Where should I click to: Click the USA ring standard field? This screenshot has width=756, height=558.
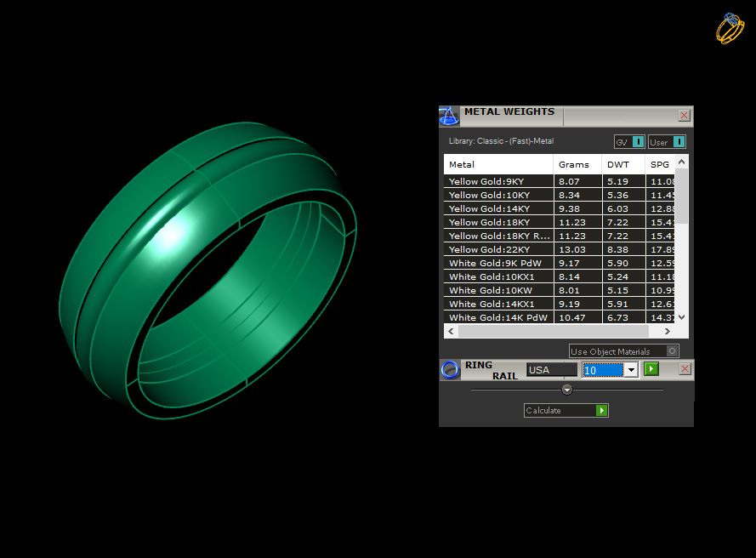(552, 370)
